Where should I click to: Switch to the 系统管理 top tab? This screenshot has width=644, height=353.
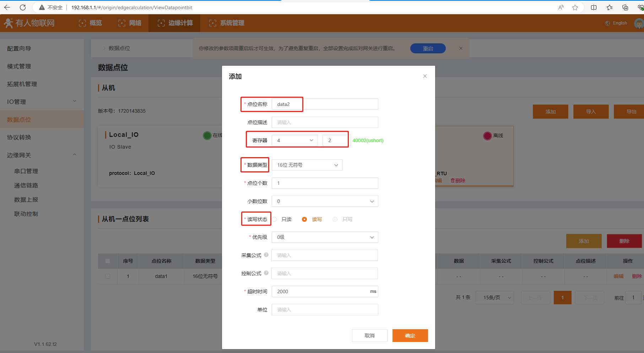(x=227, y=23)
